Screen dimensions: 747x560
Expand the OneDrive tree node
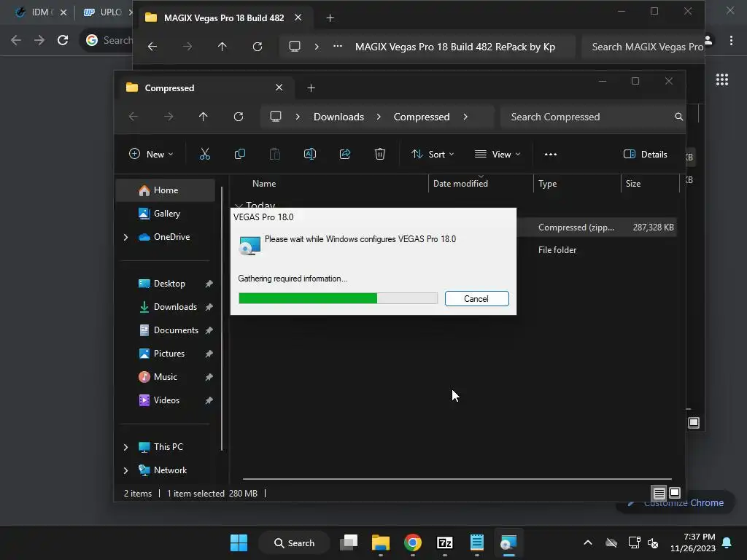pyautogui.click(x=125, y=237)
